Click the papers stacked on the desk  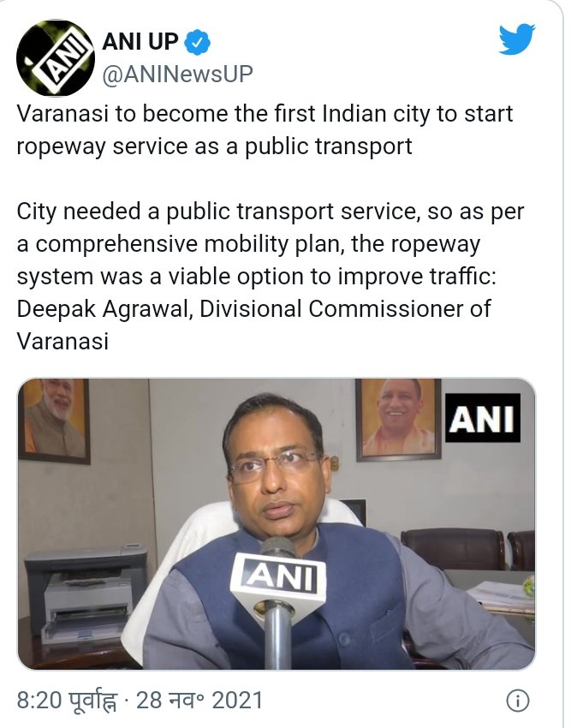pos(500,597)
